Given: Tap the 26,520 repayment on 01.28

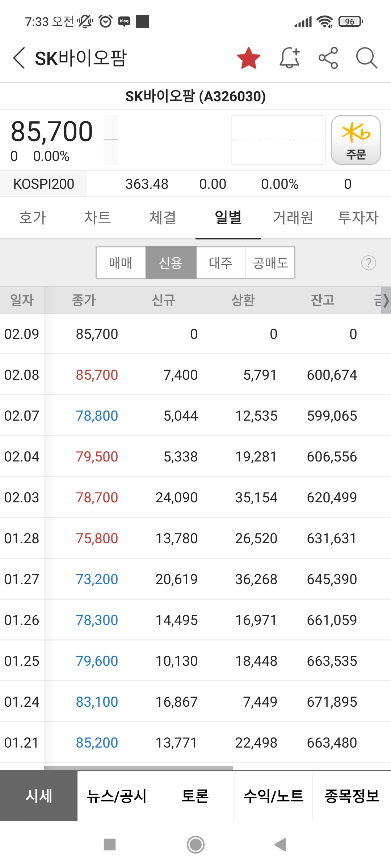Looking at the screenshot, I should point(256,539).
